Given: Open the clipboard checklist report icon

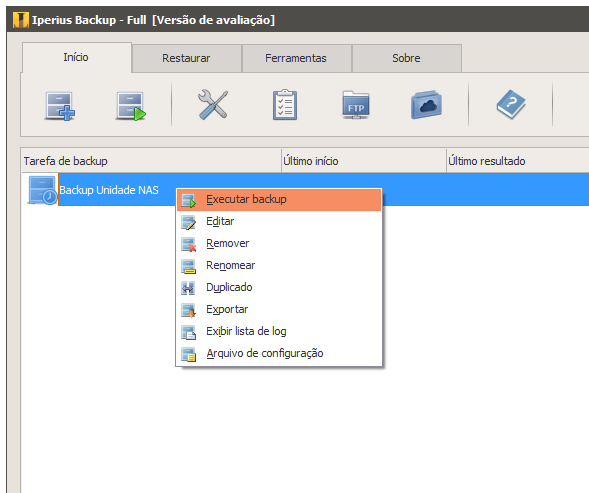Looking at the screenshot, I should (285, 105).
